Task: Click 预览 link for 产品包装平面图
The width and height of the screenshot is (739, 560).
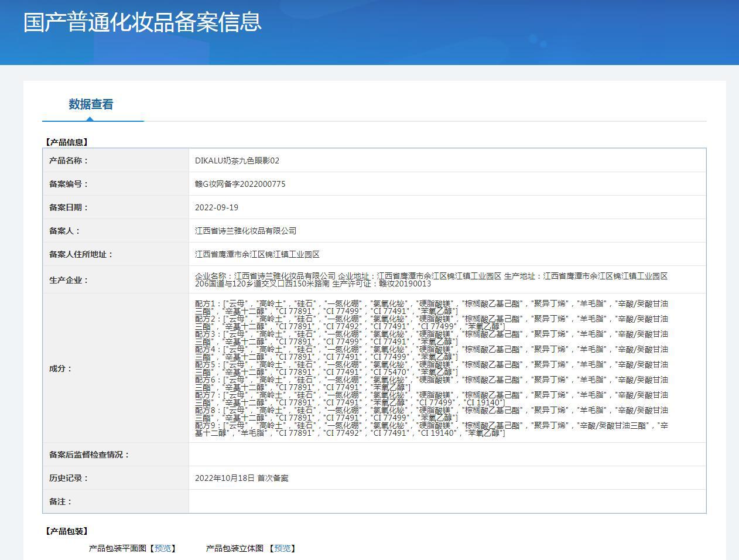Action: [163, 548]
